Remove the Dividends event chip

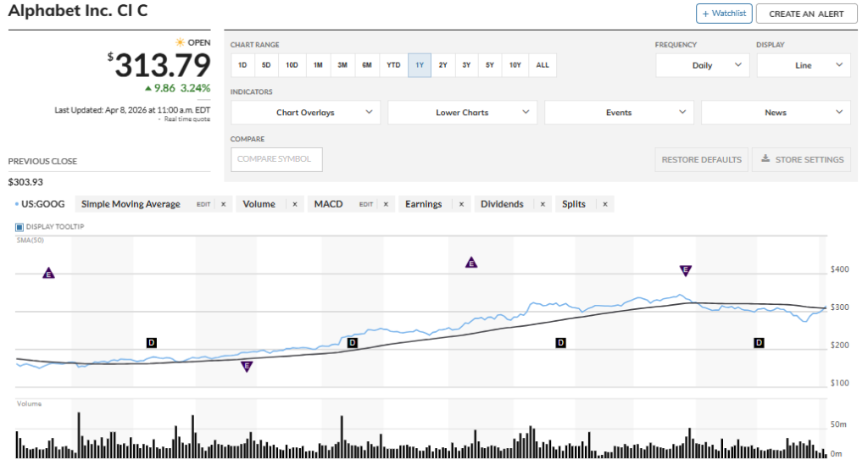click(542, 204)
